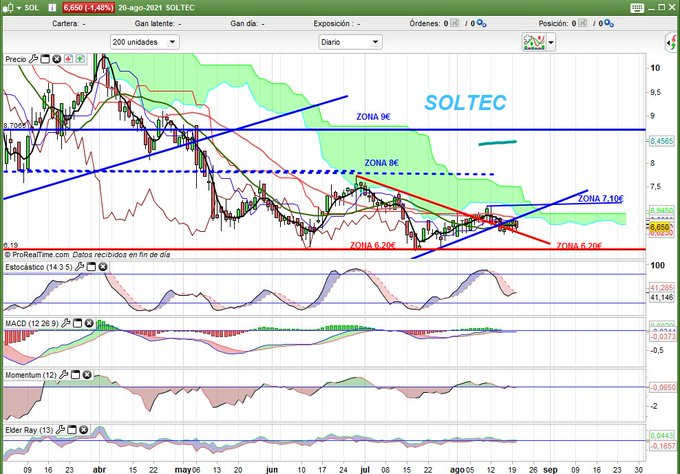Image resolution: width=680 pixels, height=474 pixels.
Task: Click the green arrow icon in Precio
Action: [x=80, y=59]
